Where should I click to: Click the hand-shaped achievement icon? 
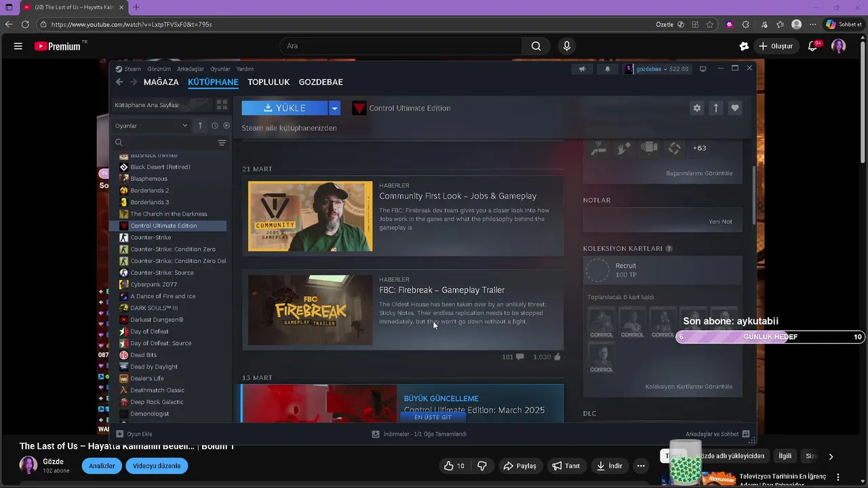point(624,148)
